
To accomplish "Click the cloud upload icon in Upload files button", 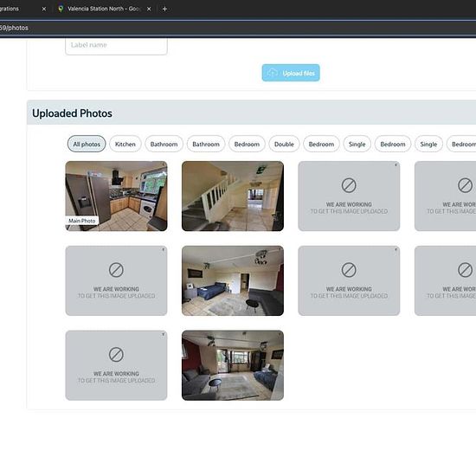I will click(273, 73).
